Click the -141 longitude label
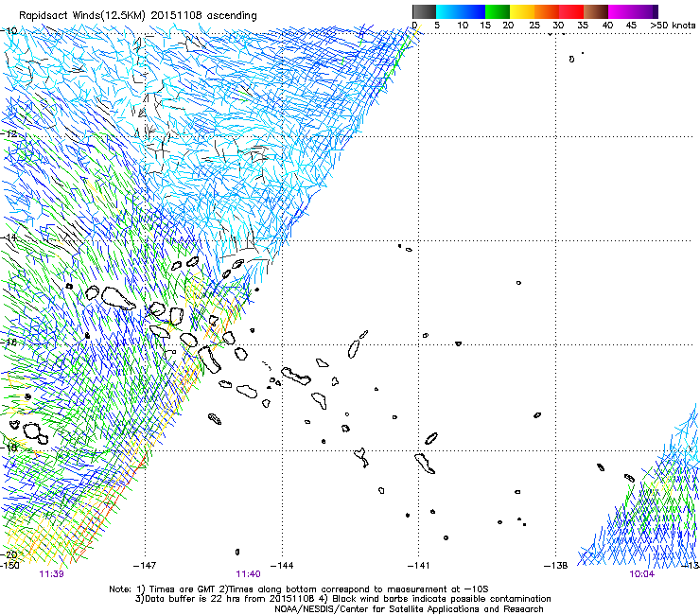700x615 pixels. click(418, 566)
